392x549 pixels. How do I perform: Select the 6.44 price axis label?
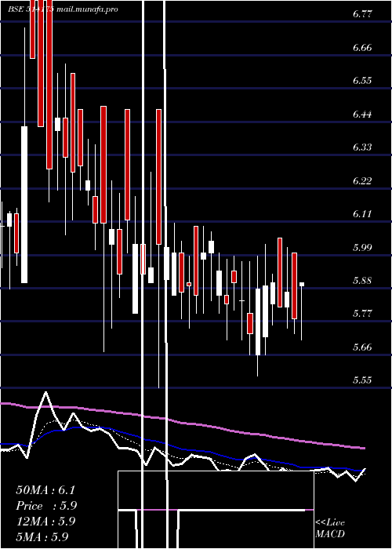pyautogui.click(x=362, y=115)
